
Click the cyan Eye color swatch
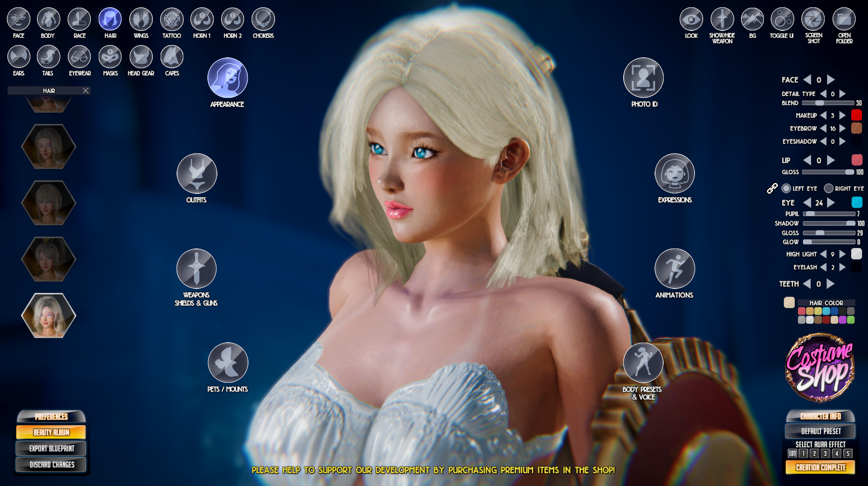tap(857, 202)
